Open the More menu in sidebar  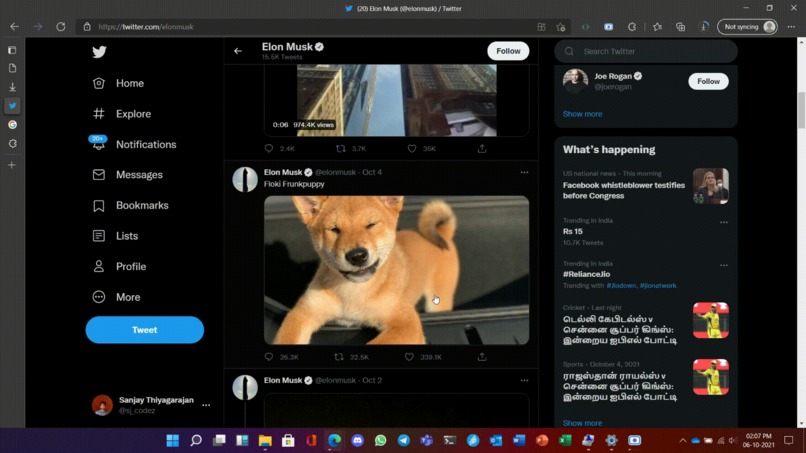(116, 297)
